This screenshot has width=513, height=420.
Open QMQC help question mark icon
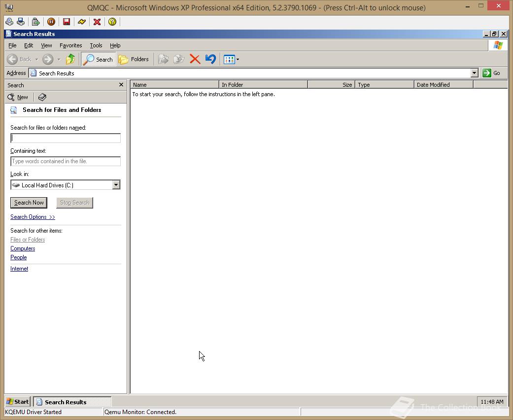(112, 22)
